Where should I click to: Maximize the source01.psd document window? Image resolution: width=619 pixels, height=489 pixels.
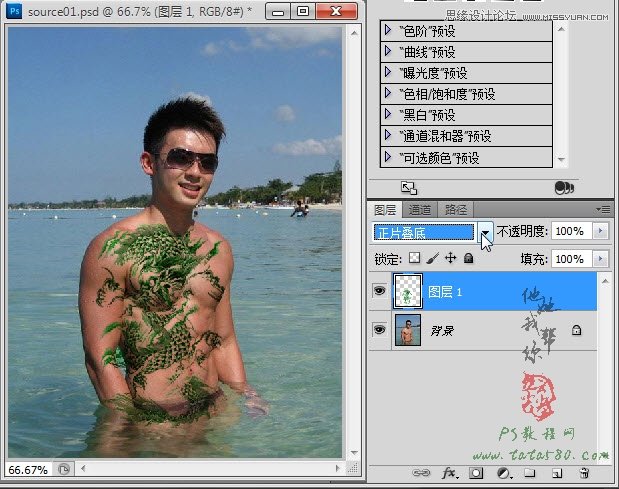303,11
